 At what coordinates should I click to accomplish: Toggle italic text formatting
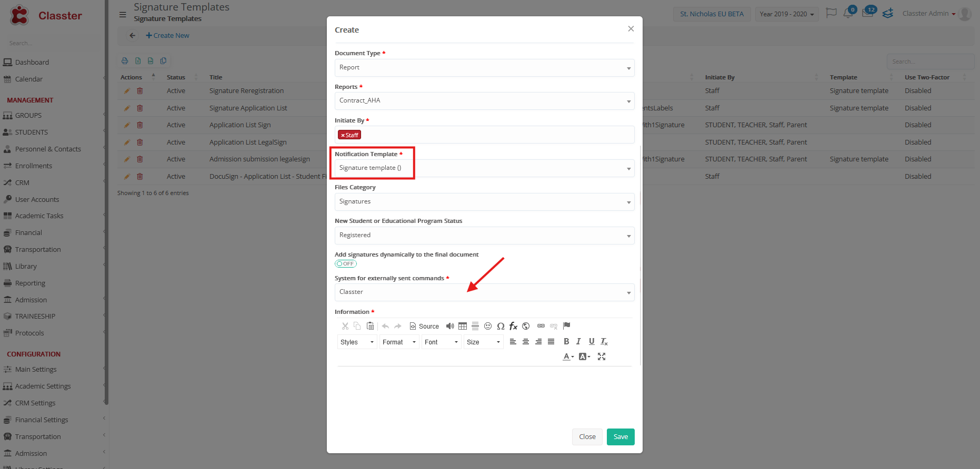578,342
